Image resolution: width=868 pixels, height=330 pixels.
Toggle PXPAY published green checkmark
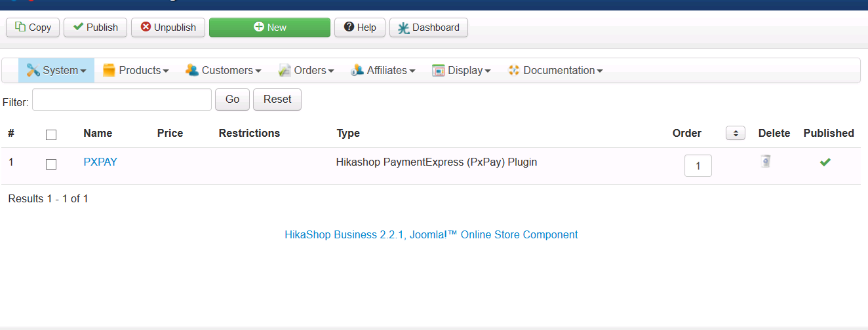pyautogui.click(x=825, y=162)
